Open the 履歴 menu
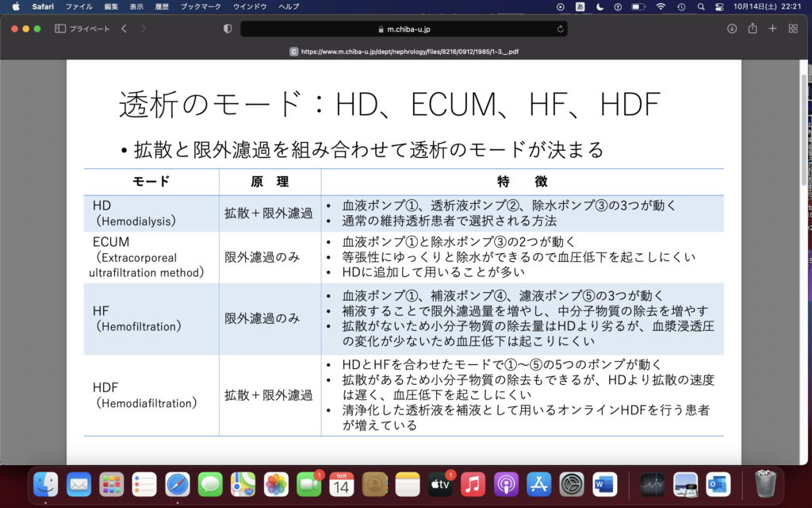 161,6
